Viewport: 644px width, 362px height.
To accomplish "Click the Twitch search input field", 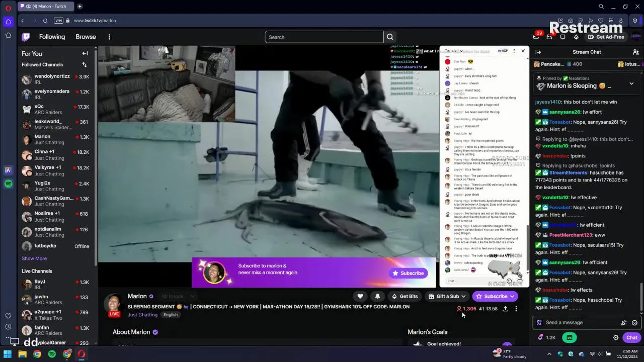I will click(324, 37).
